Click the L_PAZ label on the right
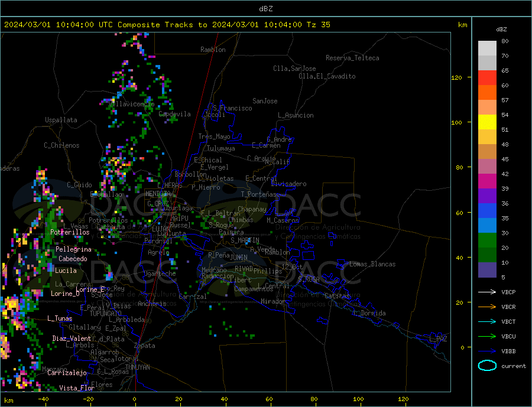Image resolution: width=532 pixels, height=407 pixels. 438,339
